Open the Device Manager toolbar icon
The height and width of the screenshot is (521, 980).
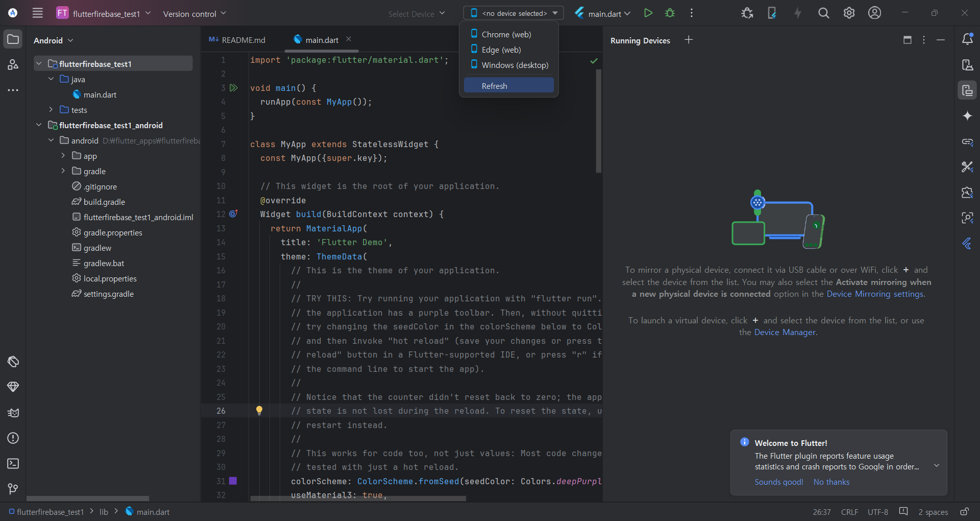[772, 13]
